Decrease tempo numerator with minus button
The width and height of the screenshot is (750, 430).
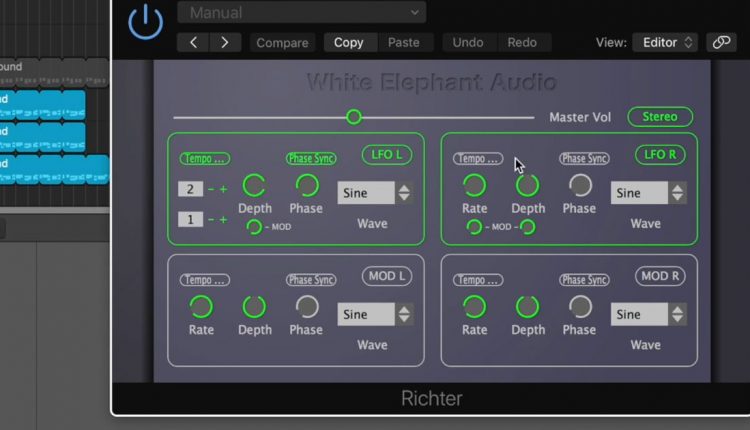point(211,189)
